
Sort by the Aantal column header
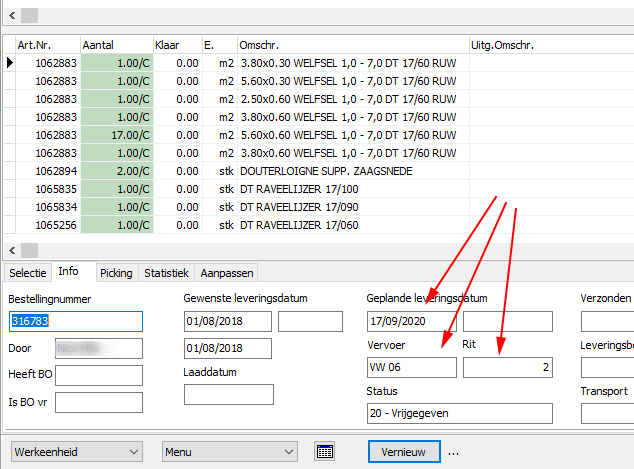click(x=117, y=45)
